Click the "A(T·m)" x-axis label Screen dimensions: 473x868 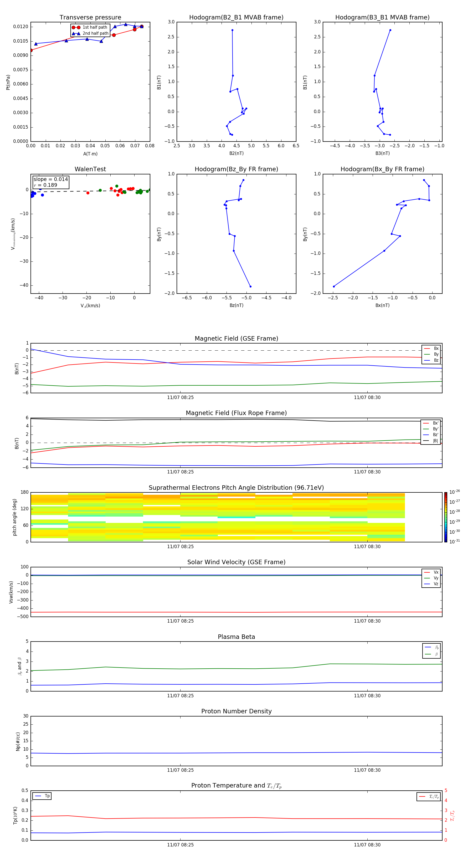tap(90, 154)
